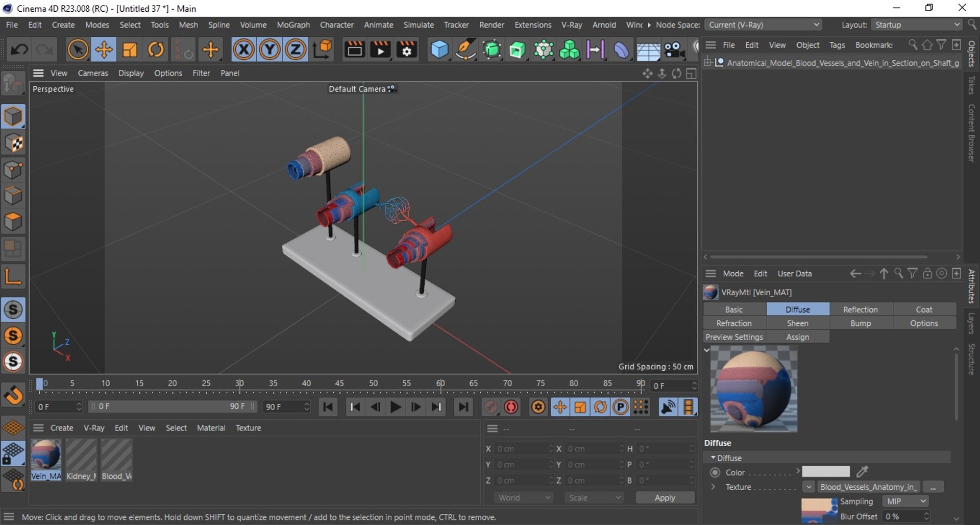
Task: Select the Kidney material thumbnail
Action: point(81,456)
